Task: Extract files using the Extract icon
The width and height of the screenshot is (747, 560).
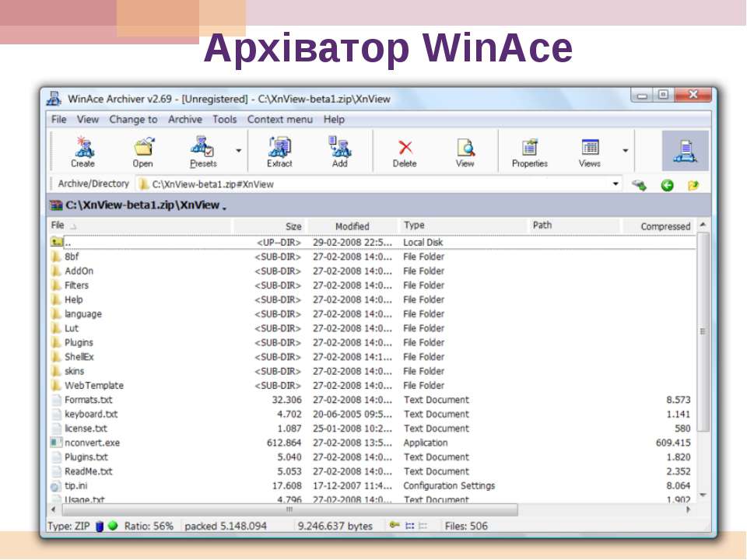Action: (279, 147)
